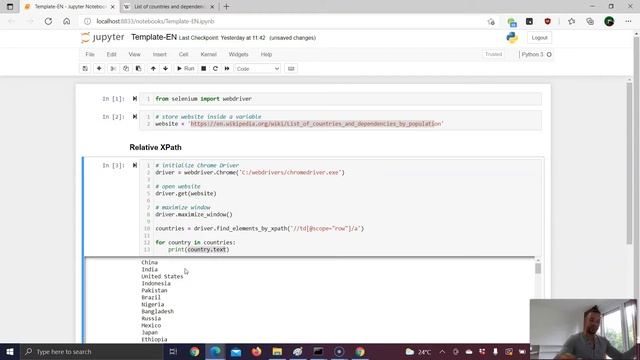Move selected cell down
Image resolution: width=640 pixels, height=360 pixels.
(x=165, y=69)
